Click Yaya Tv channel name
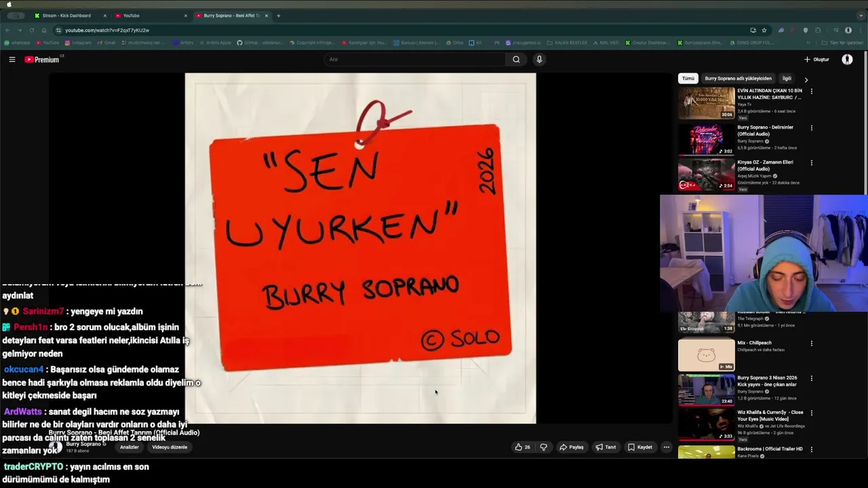This screenshot has width=868, height=488. pyautogui.click(x=744, y=104)
